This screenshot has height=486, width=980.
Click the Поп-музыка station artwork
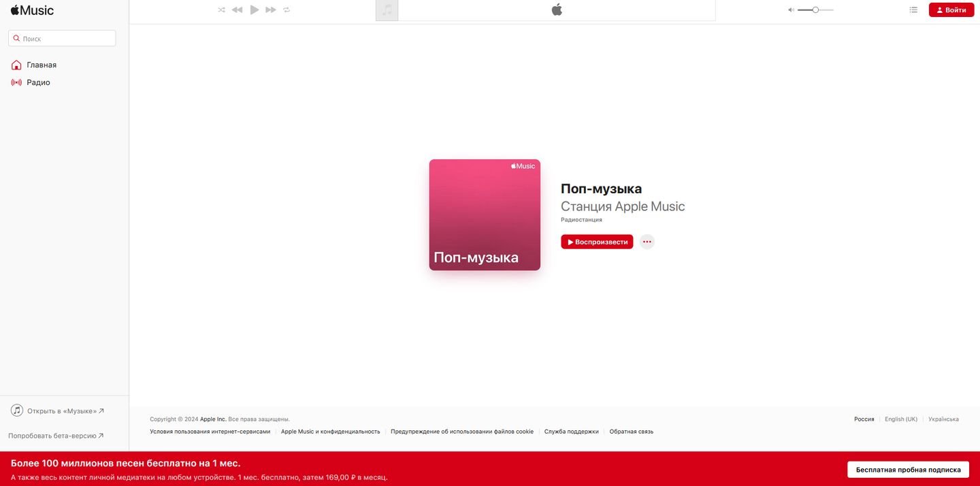(485, 215)
